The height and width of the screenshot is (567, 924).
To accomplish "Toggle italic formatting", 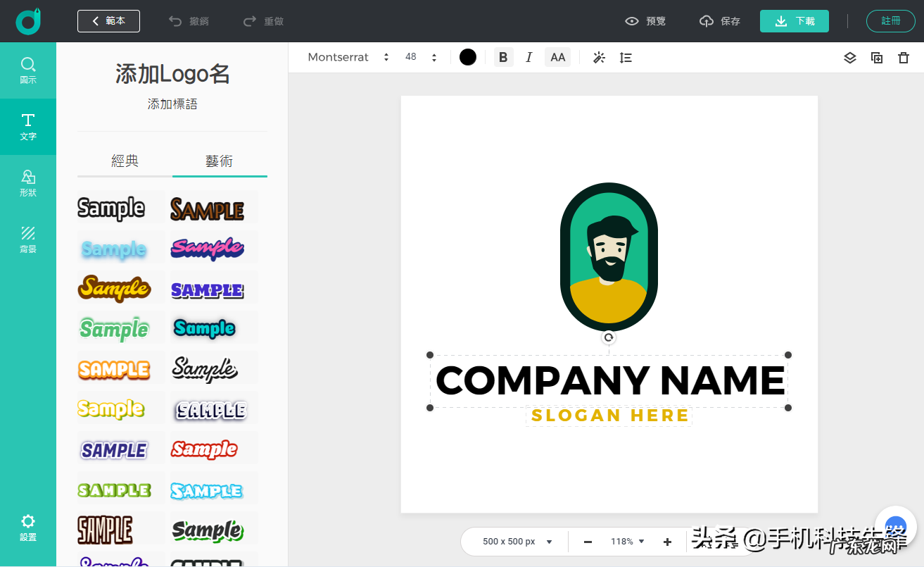I will tap(529, 58).
